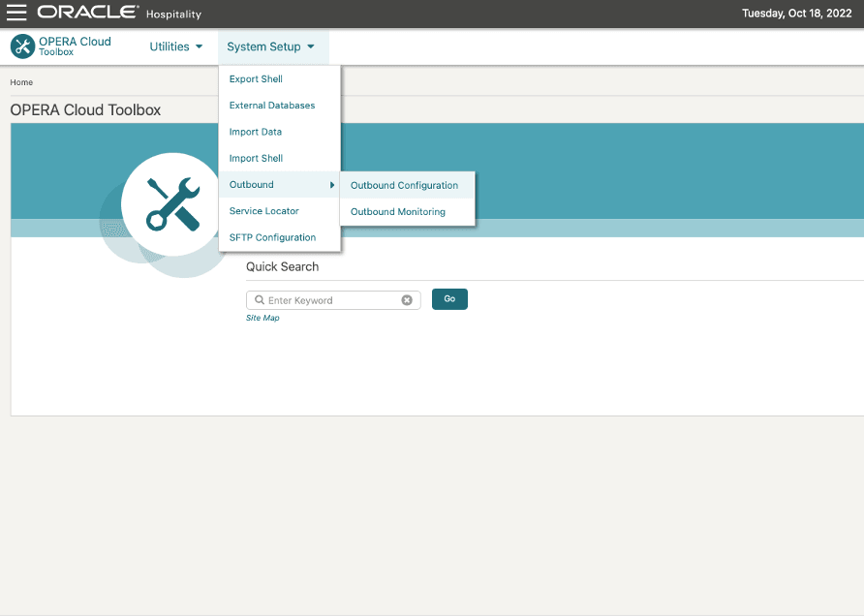Choose Export Shell from System Setup

pyautogui.click(x=255, y=78)
